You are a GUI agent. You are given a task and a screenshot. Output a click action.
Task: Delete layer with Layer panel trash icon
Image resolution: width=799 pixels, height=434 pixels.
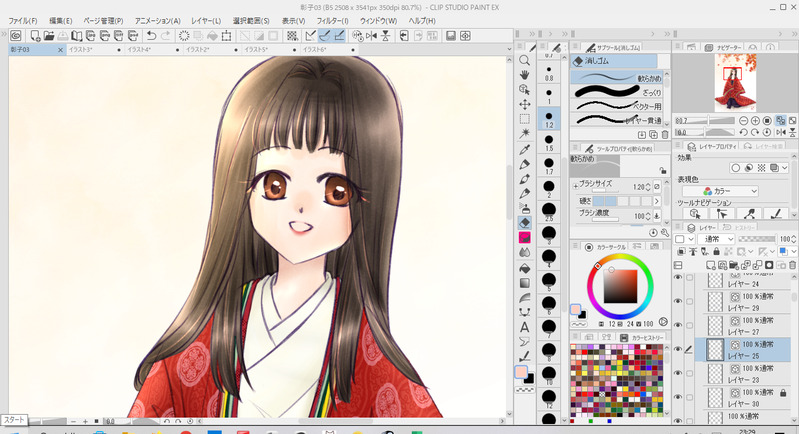click(x=792, y=265)
